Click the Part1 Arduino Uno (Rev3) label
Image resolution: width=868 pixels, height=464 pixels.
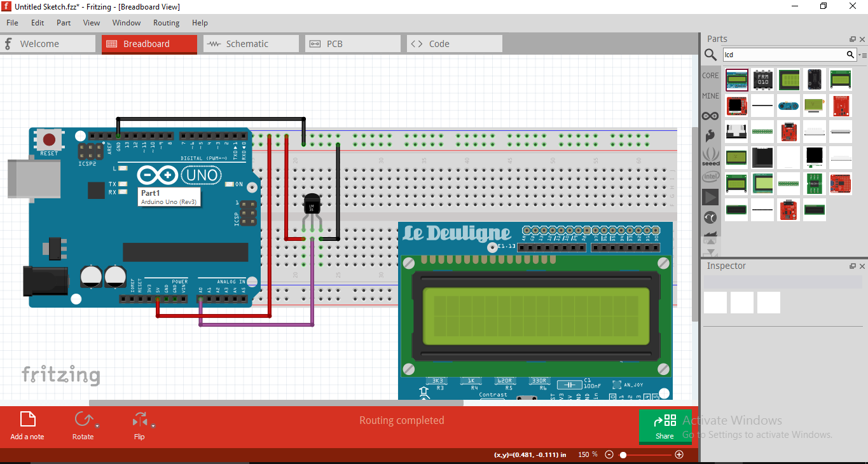tap(169, 197)
